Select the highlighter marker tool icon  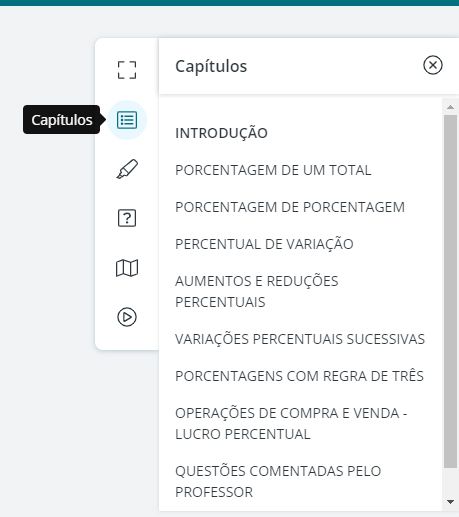click(x=127, y=169)
